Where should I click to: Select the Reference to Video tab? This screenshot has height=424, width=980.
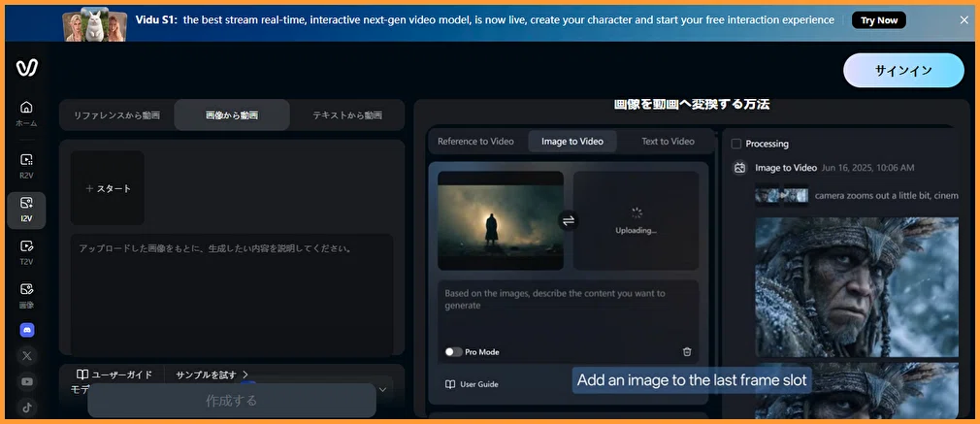point(475,142)
